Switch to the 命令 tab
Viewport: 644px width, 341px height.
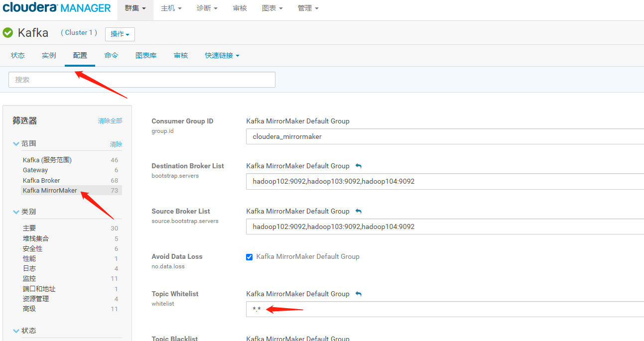112,55
